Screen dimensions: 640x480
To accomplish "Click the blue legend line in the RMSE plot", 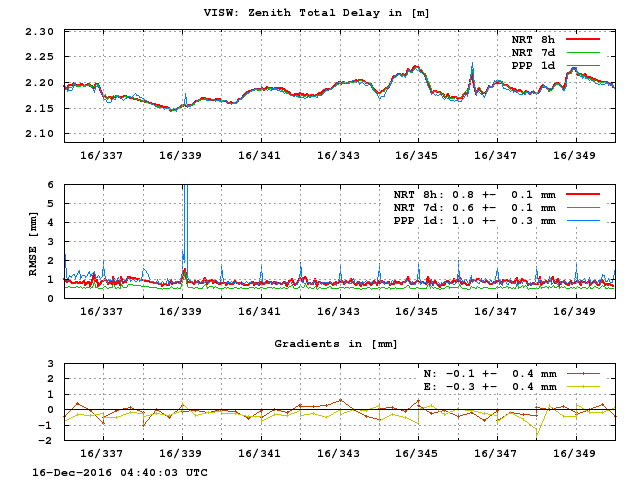I will pos(583,220).
